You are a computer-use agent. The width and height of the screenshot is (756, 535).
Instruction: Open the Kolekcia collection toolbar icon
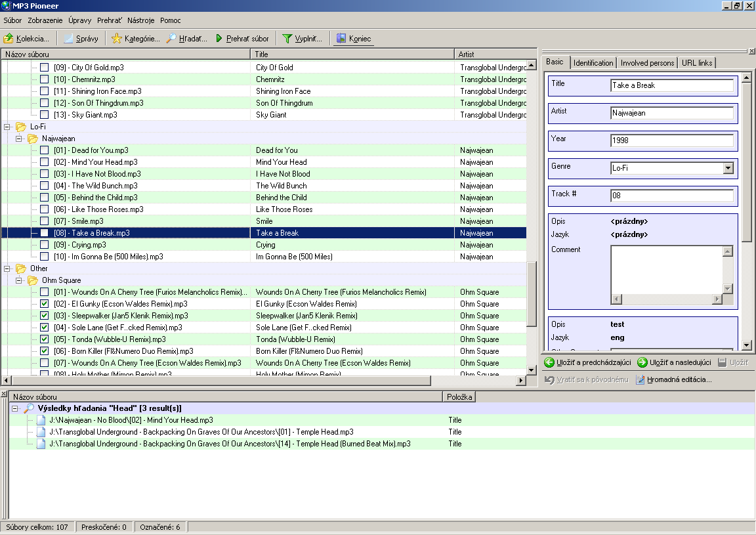pos(9,39)
